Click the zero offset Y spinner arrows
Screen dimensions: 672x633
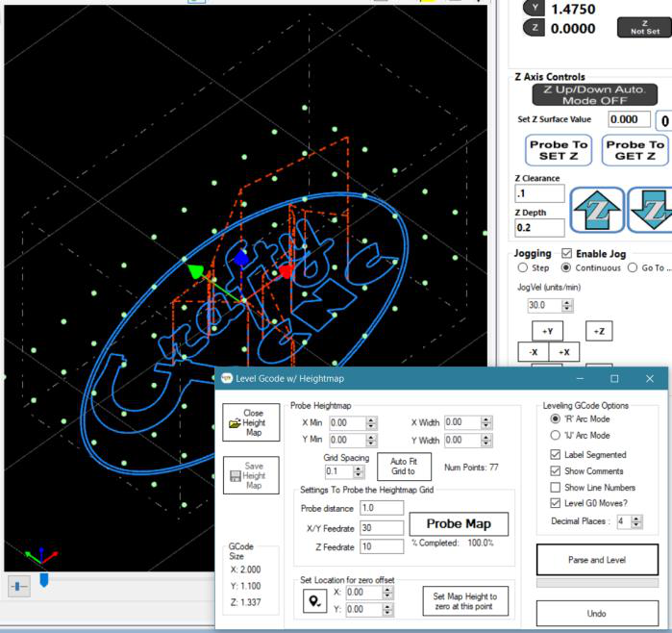pos(387,609)
